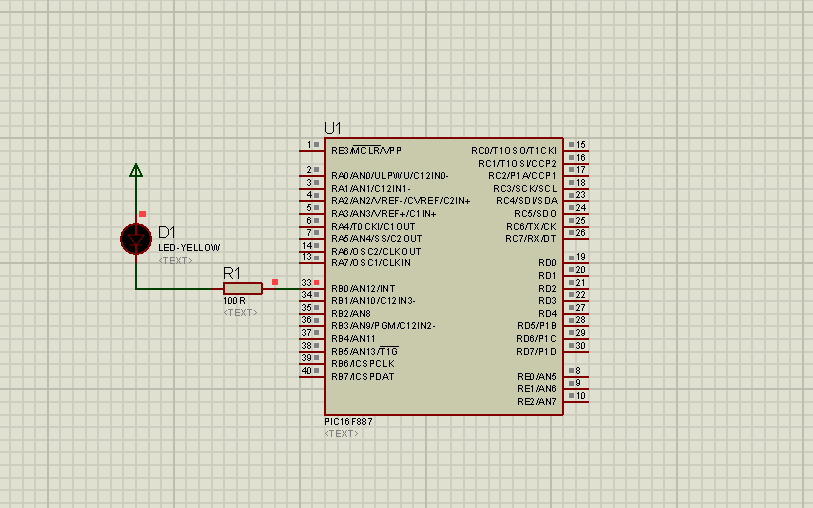Screen dimensions: 813x508
Task: Click pin number 19 on U1
Action: click(581, 257)
